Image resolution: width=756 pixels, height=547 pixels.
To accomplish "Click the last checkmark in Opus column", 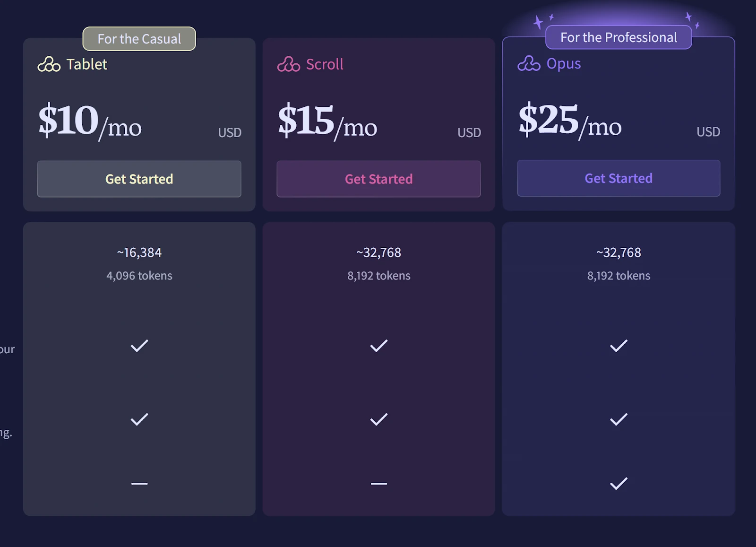I will (x=619, y=484).
